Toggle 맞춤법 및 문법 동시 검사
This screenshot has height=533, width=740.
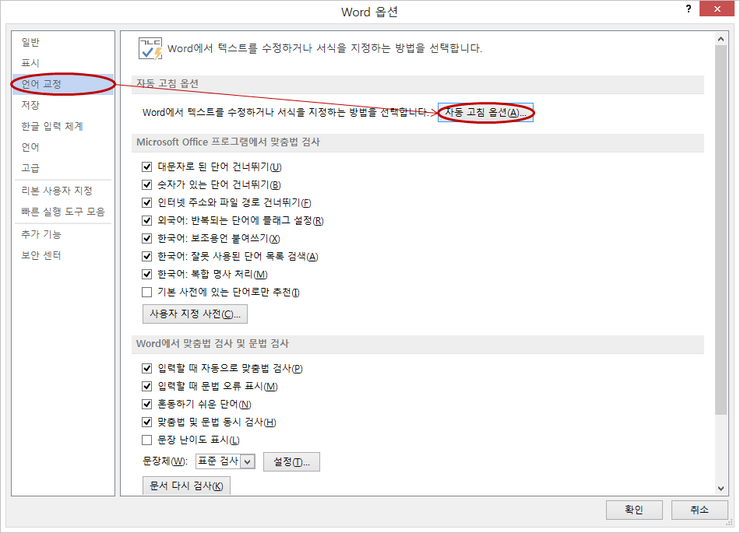click(147, 422)
